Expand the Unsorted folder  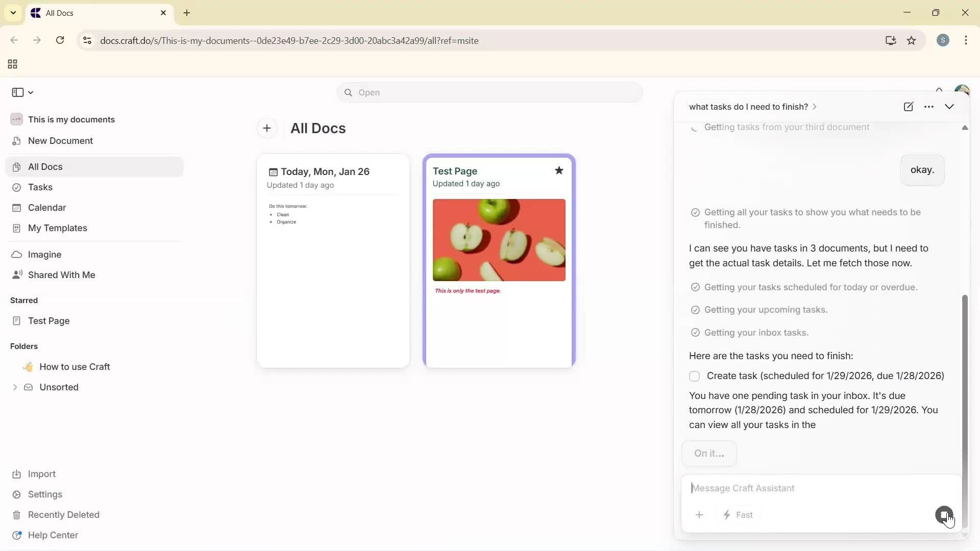point(15,388)
